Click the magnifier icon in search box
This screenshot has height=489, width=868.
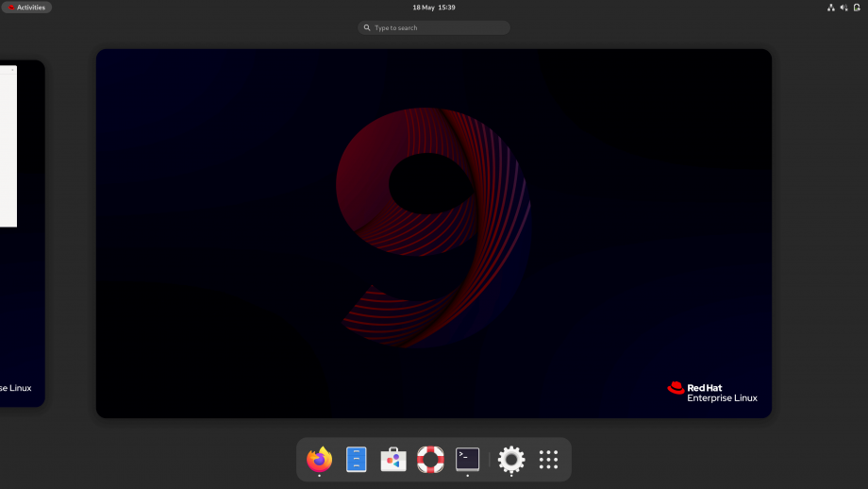pyautogui.click(x=367, y=27)
